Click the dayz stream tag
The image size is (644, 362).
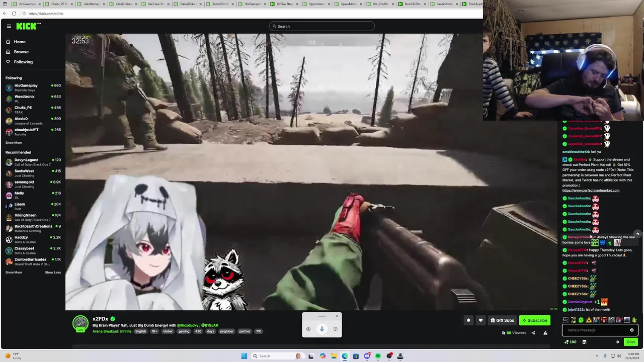click(211, 331)
